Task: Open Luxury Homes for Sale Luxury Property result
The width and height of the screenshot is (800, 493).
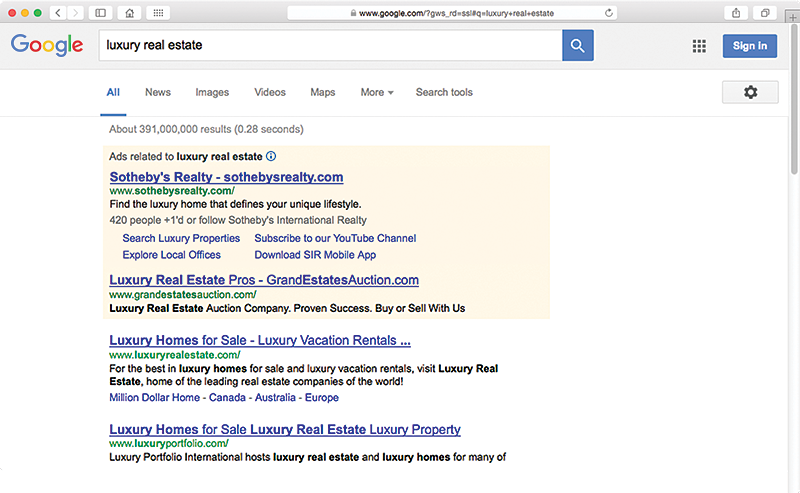Action: (x=285, y=430)
